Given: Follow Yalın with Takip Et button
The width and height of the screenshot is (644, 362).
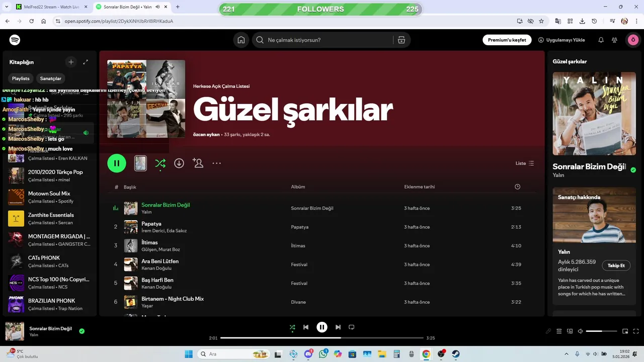Looking at the screenshot, I should [x=616, y=265].
